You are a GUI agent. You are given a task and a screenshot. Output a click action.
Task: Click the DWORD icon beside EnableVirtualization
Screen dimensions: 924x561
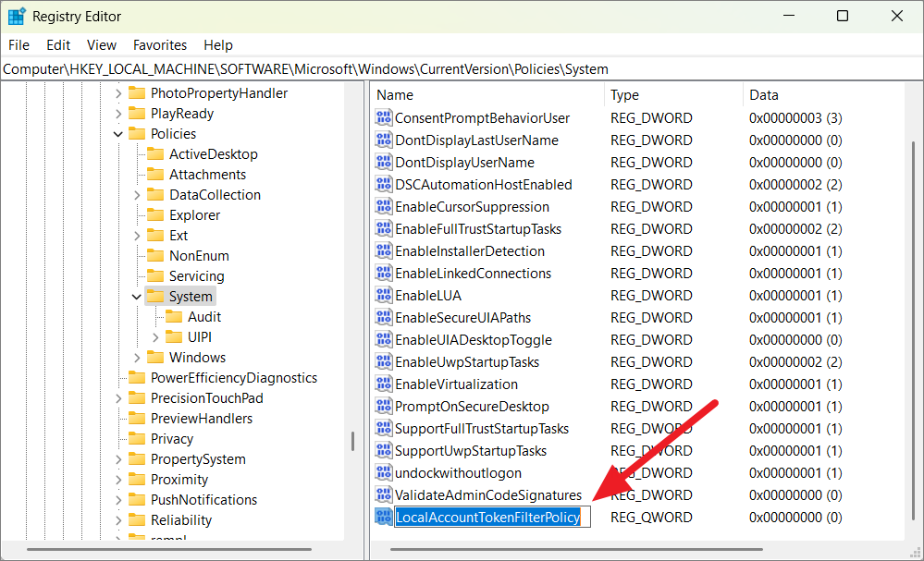[384, 384]
